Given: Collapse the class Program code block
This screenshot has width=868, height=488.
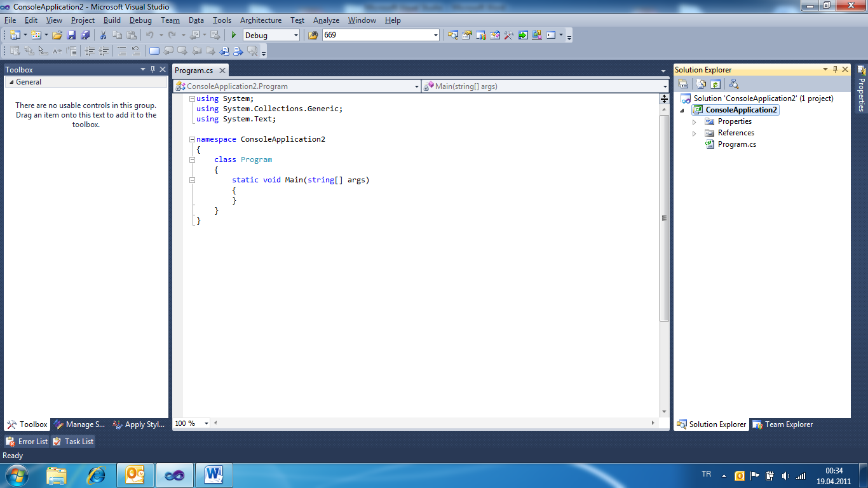Looking at the screenshot, I should [192, 159].
